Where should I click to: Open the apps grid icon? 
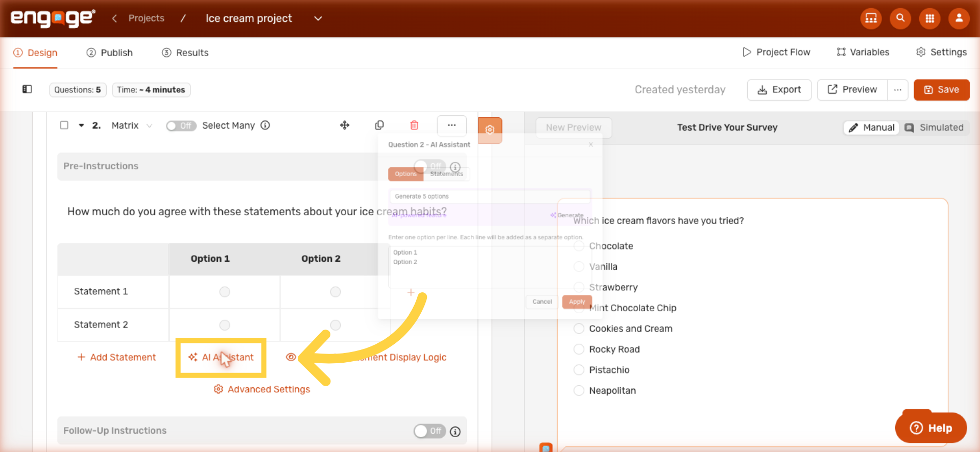929,18
